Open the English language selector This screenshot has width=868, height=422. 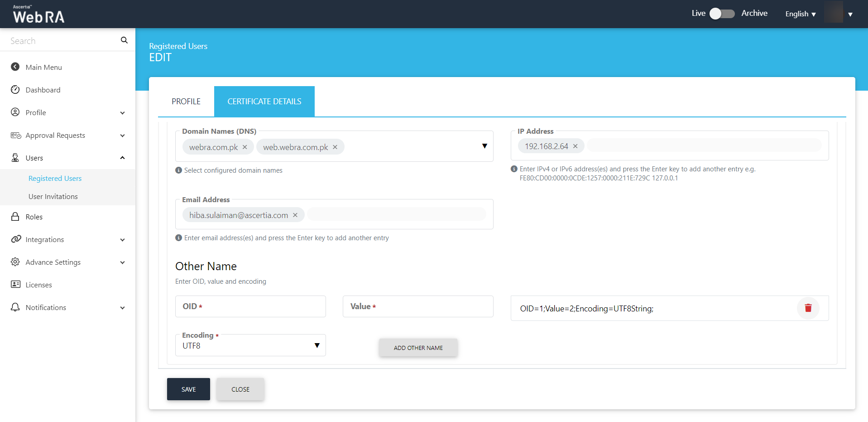tap(800, 14)
